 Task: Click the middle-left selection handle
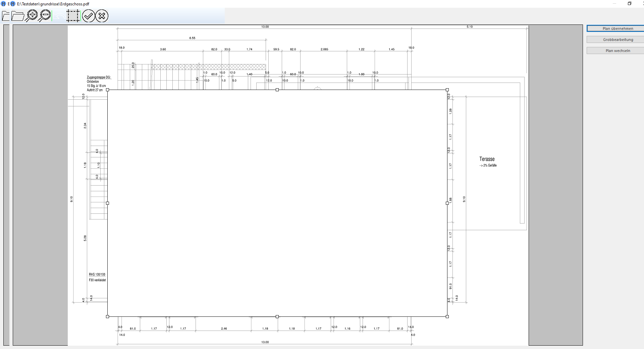tap(107, 203)
